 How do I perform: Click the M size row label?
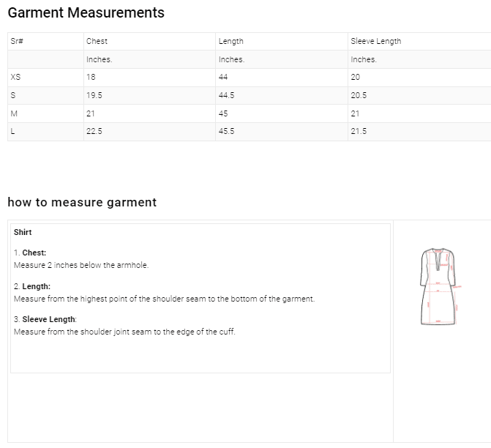13,113
